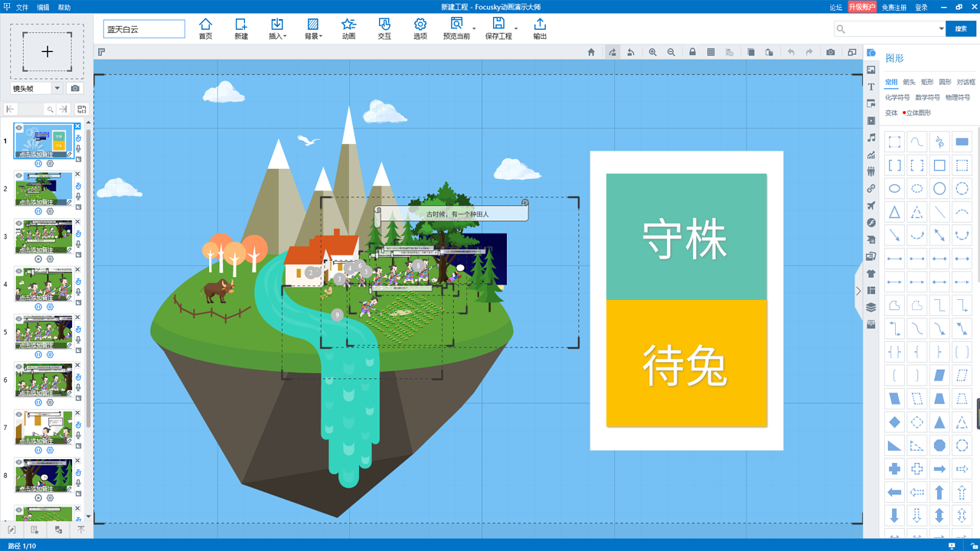This screenshot has width=980, height=551.
Task: Open the New (新建) project button
Action: (x=241, y=29)
